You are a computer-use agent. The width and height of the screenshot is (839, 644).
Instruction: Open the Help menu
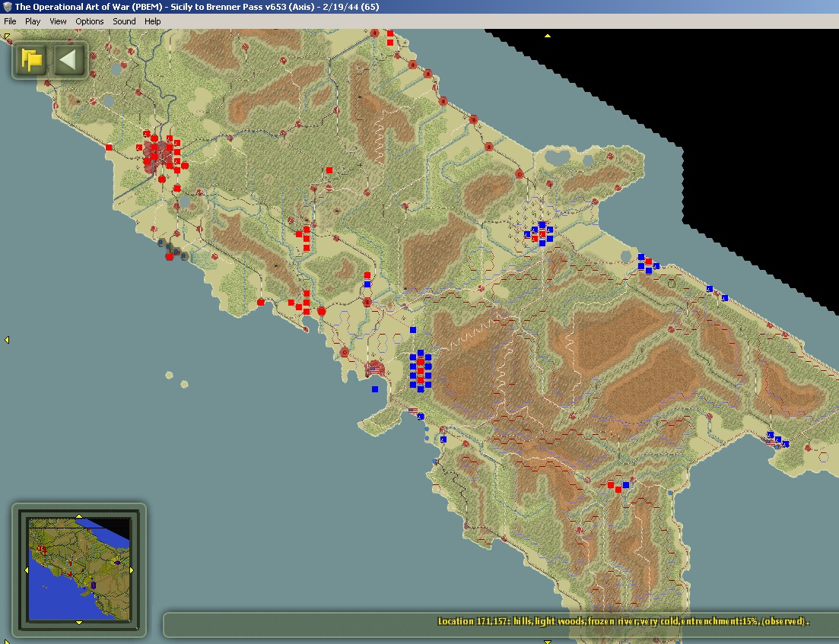pos(152,21)
